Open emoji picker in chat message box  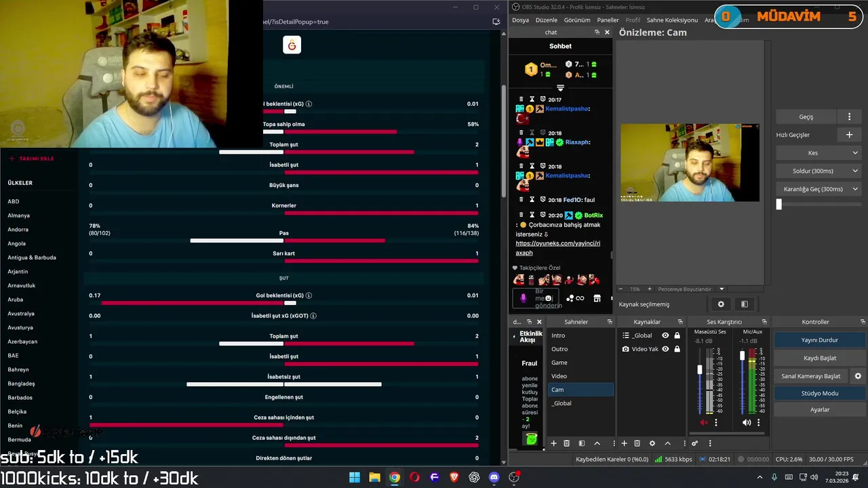tap(549, 298)
